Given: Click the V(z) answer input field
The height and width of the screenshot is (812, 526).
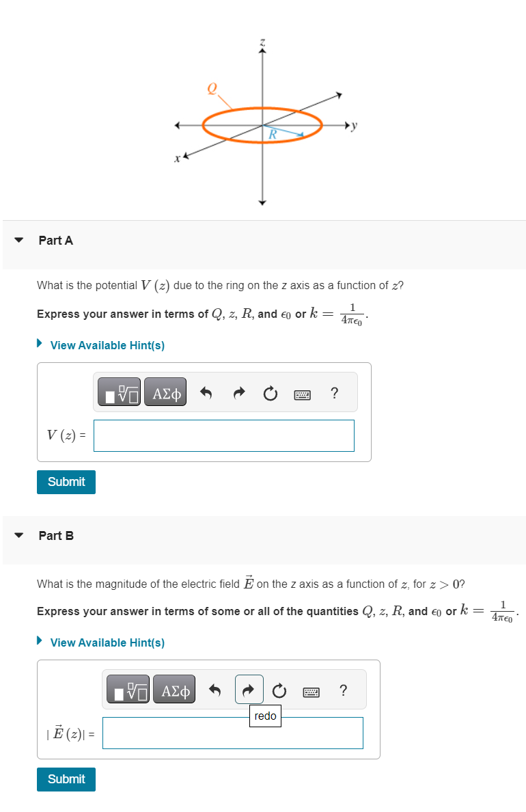Looking at the screenshot, I should pos(224,435).
